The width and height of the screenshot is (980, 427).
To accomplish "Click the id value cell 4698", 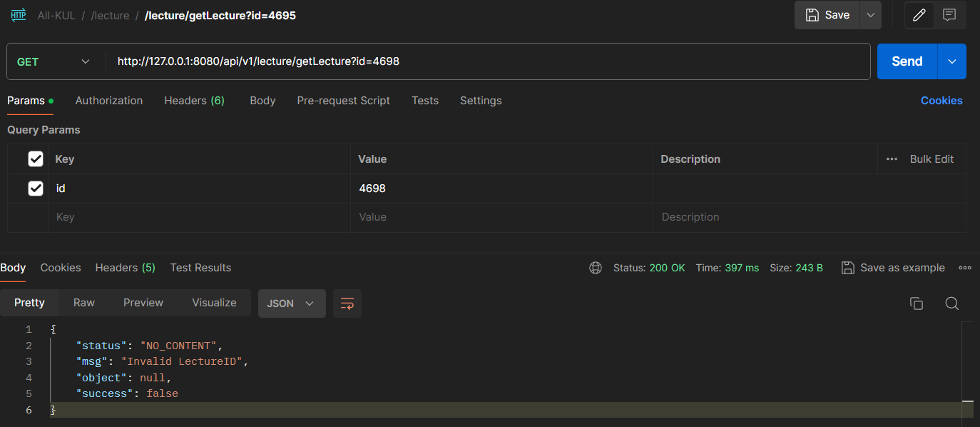I will (x=501, y=189).
